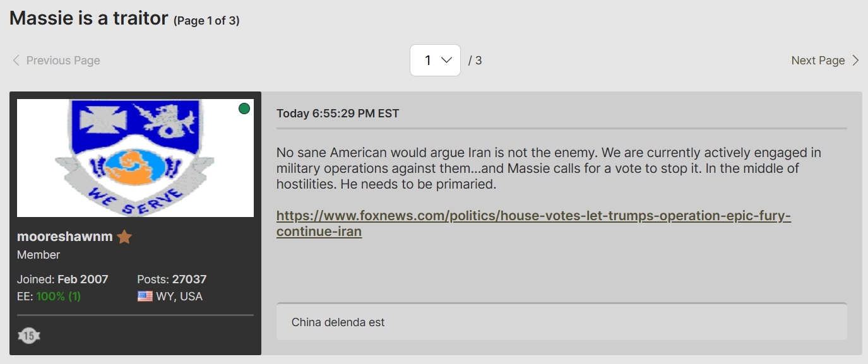Click the WY, USA location text
The image size is (868, 364).
179,296
